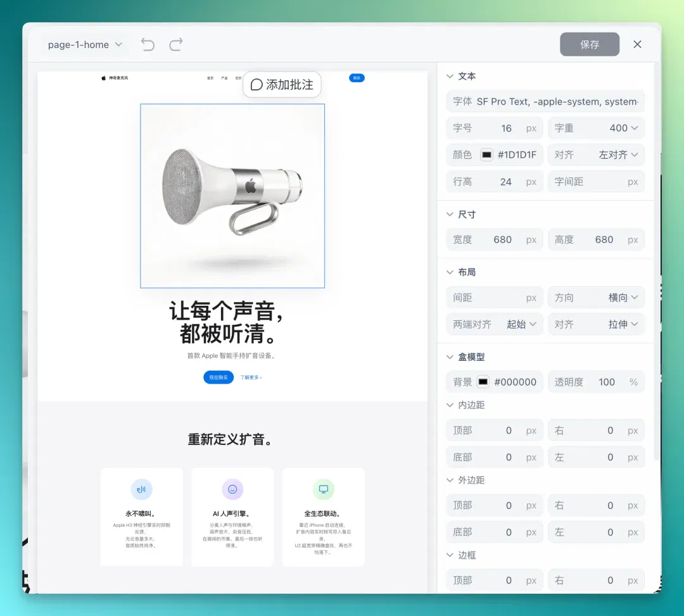Save the page with 保存 button
This screenshot has width=684, height=616.
pos(590,44)
